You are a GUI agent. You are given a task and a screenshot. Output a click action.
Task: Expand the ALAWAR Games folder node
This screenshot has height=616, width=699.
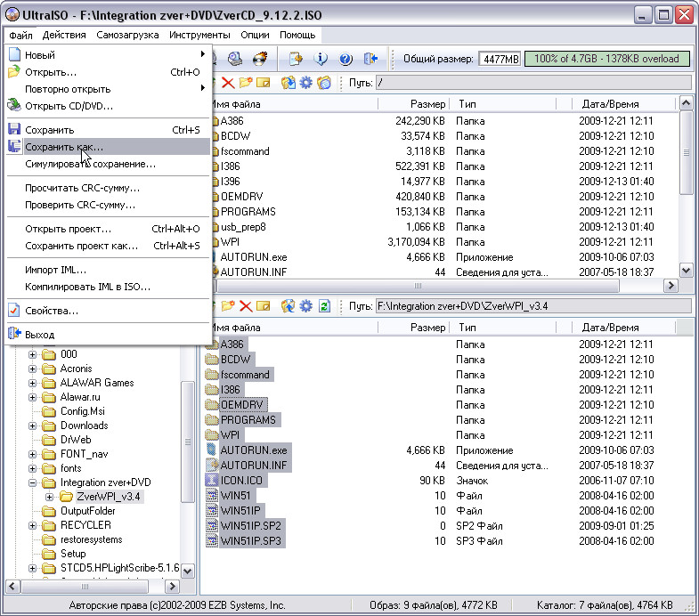[x=32, y=384]
